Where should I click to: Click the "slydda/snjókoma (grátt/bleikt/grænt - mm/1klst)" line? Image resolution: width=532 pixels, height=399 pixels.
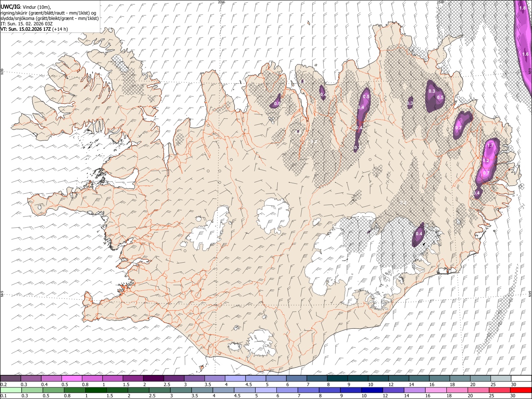49,18
